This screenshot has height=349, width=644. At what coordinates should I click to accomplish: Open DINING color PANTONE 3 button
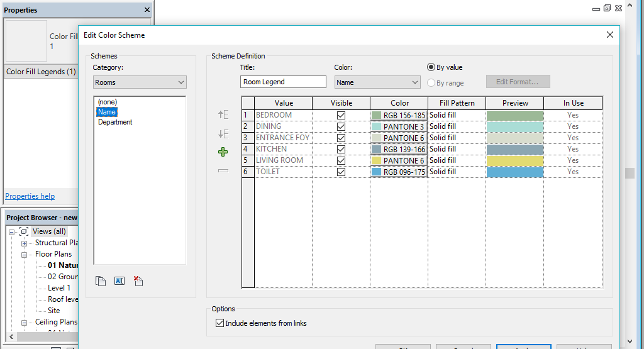tap(399, 126)
